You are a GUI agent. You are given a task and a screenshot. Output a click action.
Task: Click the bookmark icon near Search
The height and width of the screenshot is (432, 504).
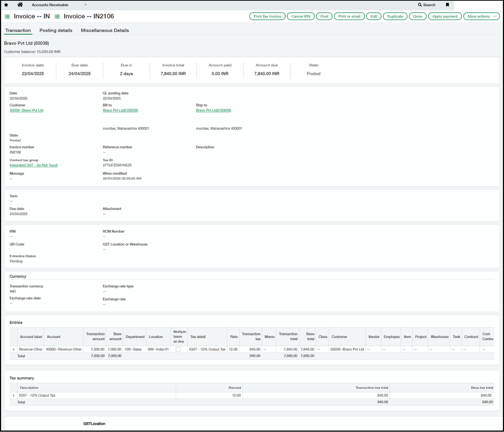coord(448,5)
